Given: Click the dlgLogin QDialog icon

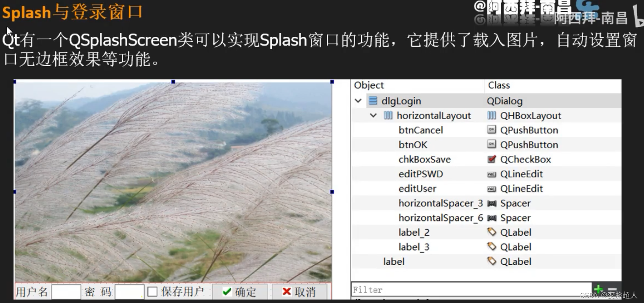Looking at the screenshot, I should click(x=372, y=101).
